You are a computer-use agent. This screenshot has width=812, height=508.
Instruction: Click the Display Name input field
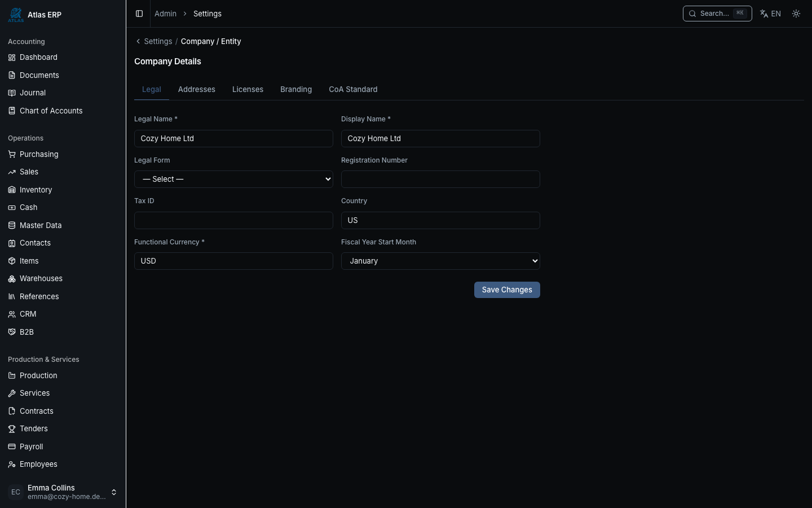(440, 138)
